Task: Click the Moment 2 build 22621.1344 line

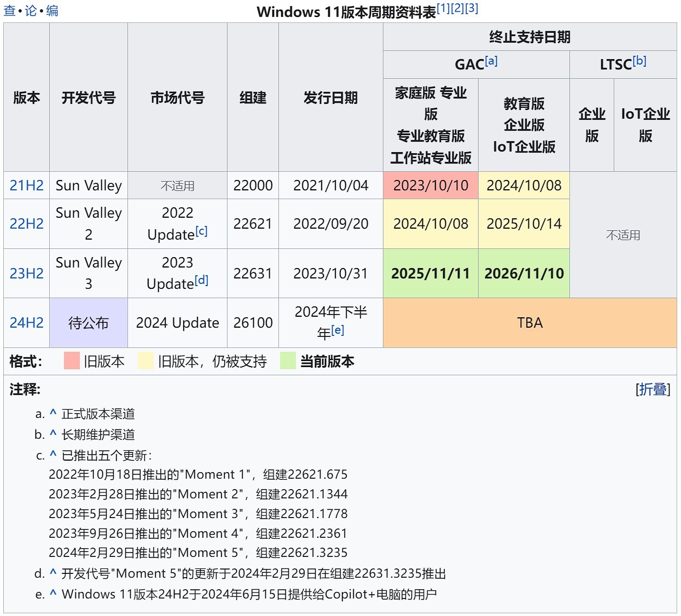Action: (198, 494)
